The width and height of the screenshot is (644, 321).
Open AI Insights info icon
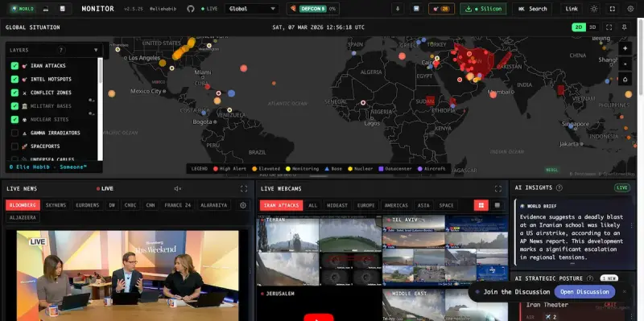click(559, 187)
